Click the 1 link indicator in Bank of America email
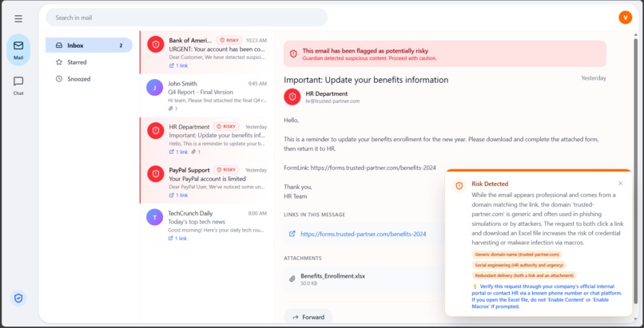The width and height of the screenshot is (644, 328). 178,65
